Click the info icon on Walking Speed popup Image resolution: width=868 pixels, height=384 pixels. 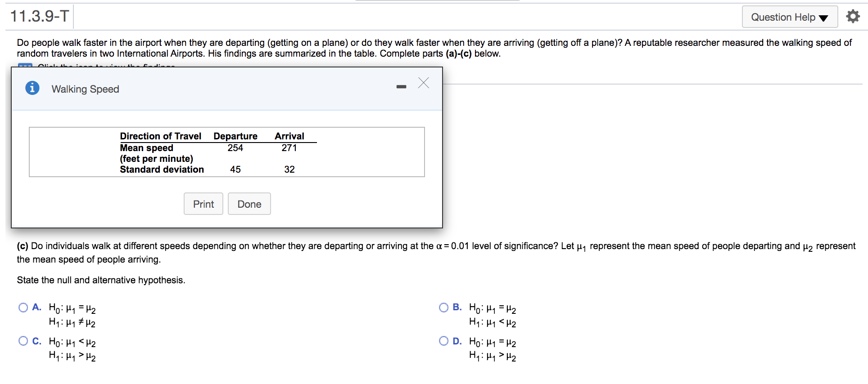[x=32, y=88]
